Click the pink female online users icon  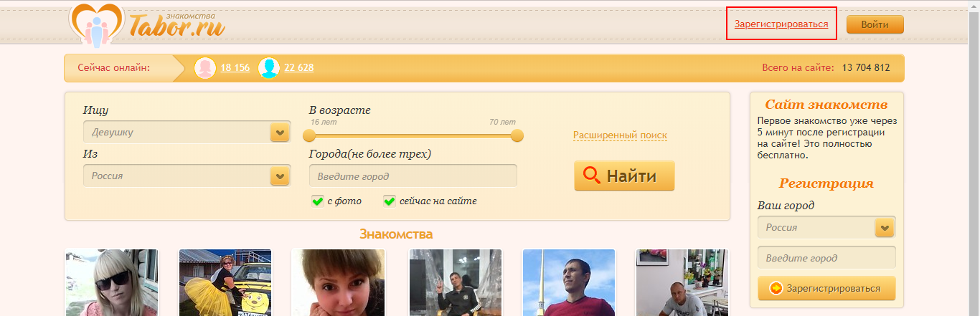coord(205,68)
